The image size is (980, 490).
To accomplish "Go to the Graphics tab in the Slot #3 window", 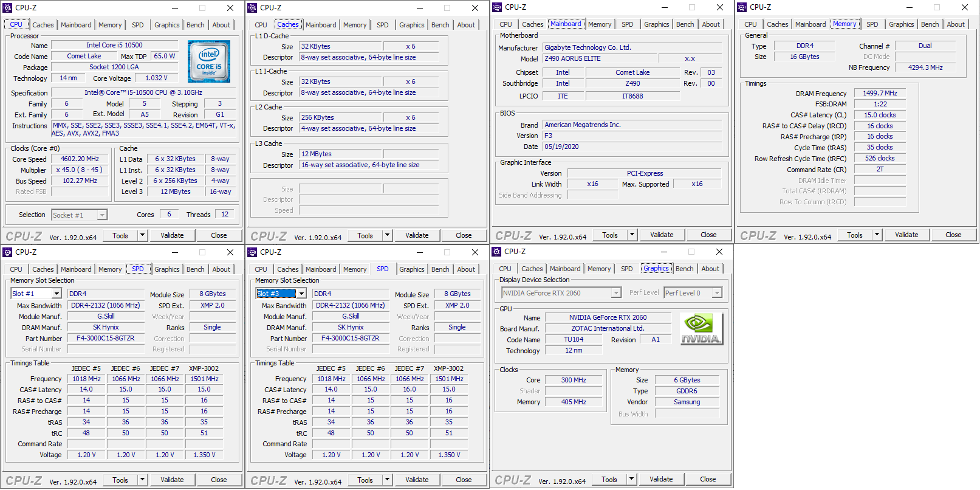I will (x=411, y=269).
